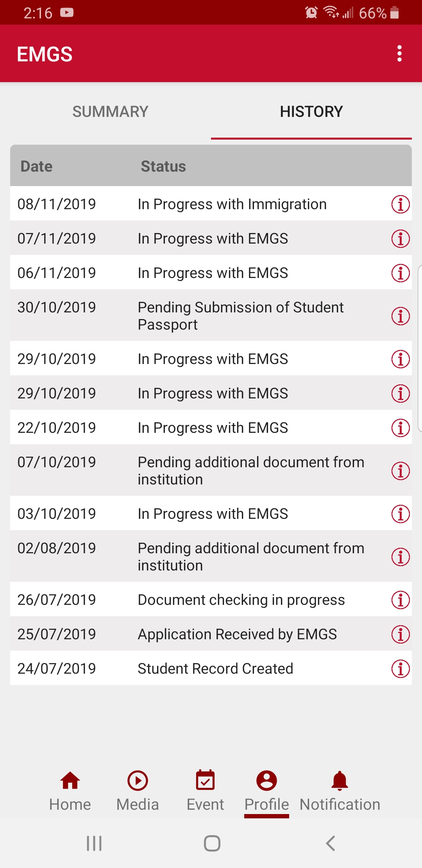Select the HISTORY tab
The image size is (422, 868).
coord(311,112)
